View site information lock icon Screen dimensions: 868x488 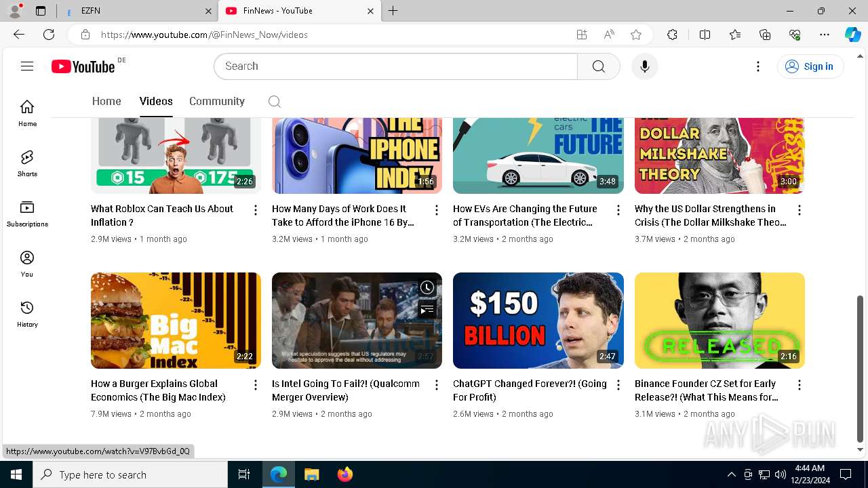click(85, 35)
